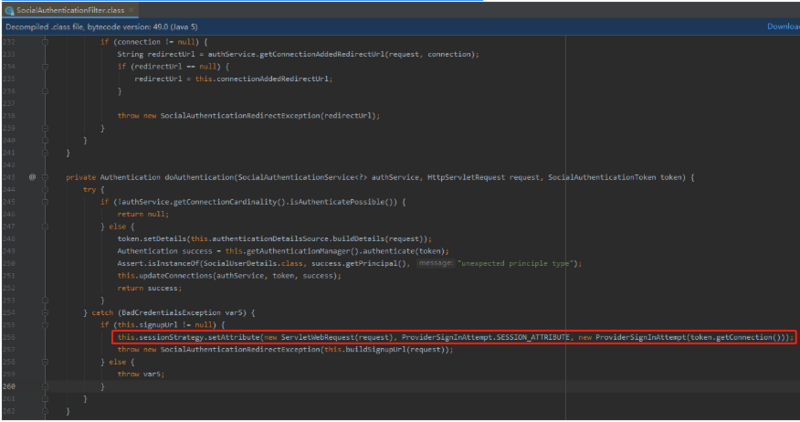The image size is (800, 422).
Task: Collapse the fold marker at line 232
Action: click(x=45, y=42)
